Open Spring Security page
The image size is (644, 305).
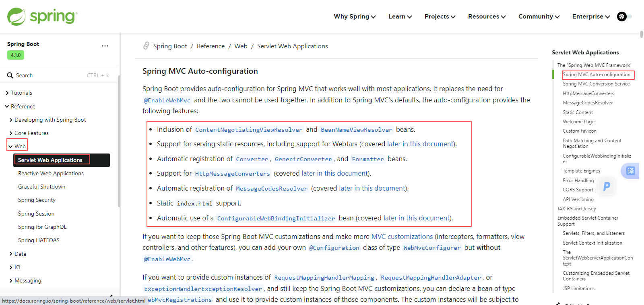point(37,200)
